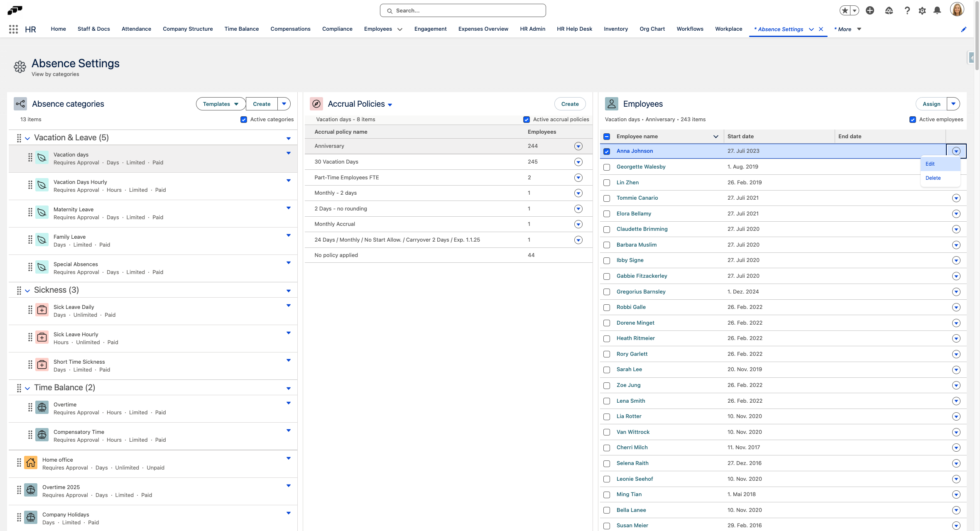Toggle Active accrual policies checkbox

(x=527, y=120)
